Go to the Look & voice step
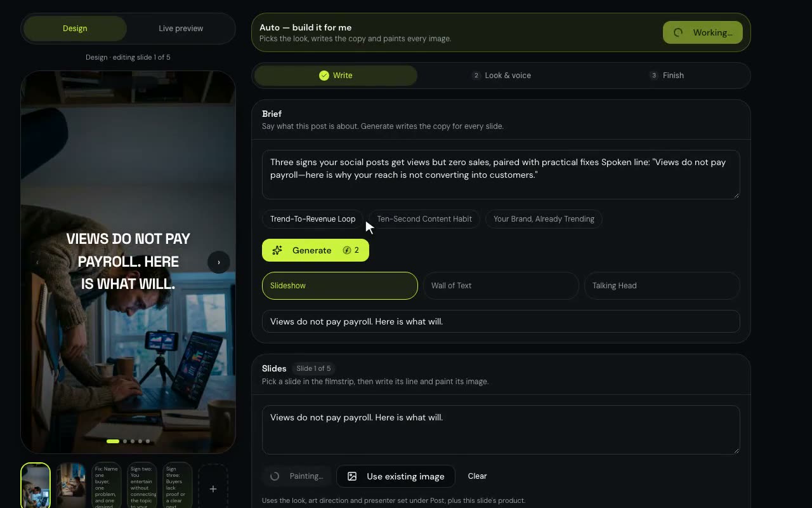Screen dimensions: 812x508 click(501, 76)
